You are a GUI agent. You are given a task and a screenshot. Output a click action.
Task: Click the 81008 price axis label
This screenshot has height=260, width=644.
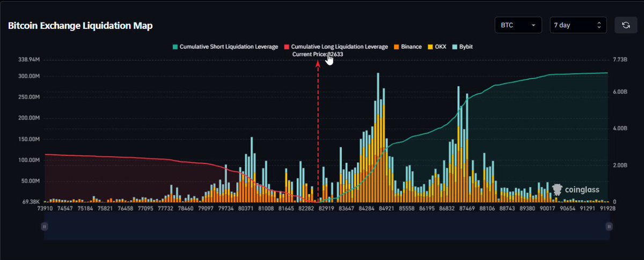(x=266, y=207)
